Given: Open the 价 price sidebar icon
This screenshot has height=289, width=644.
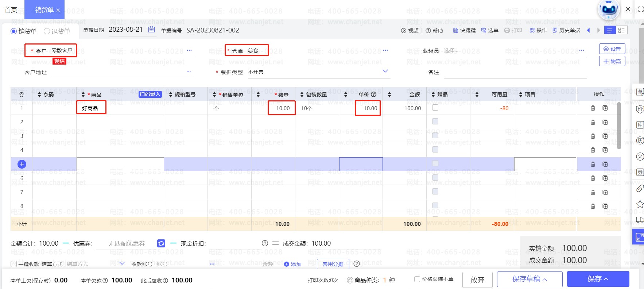Looking at the screenshot, I should pyautogui.click(x=640, y=109).
